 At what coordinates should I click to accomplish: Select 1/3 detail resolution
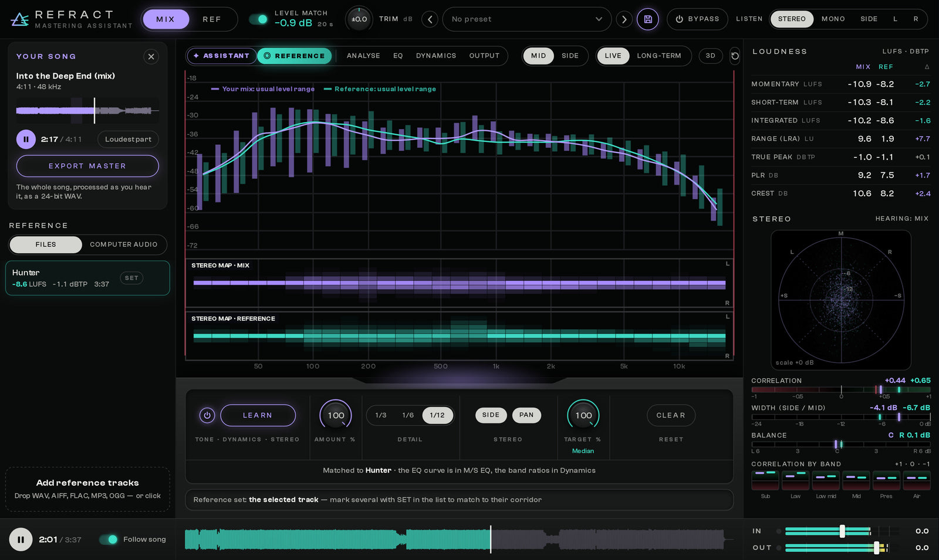381,415
